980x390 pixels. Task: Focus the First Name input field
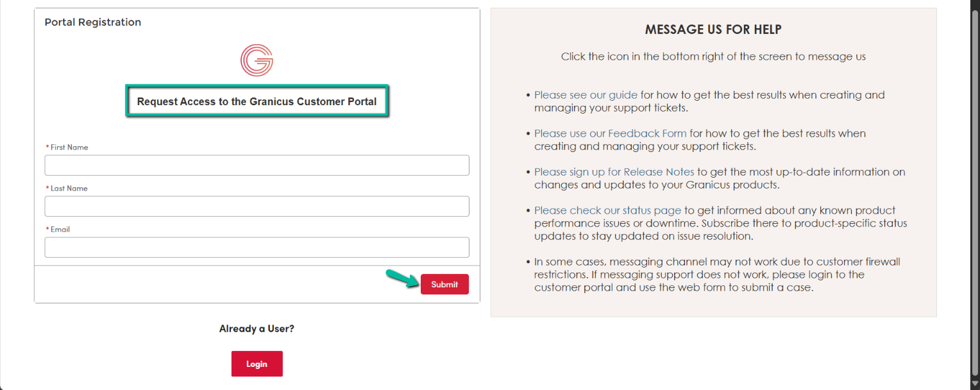[257, 165]
